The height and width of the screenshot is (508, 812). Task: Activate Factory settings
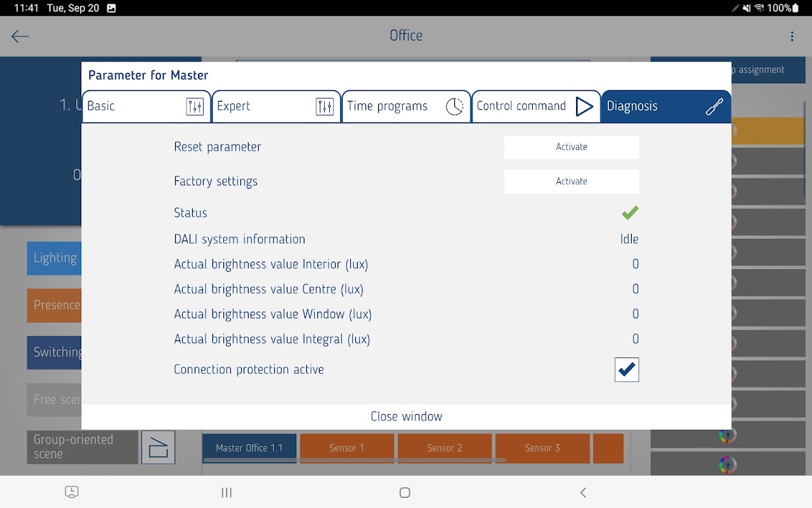coord(572,181)
